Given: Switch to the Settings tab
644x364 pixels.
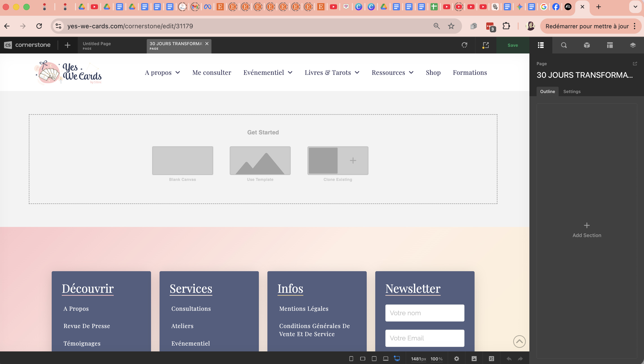Looking at the screenshot, I should (x=572, y=91).
